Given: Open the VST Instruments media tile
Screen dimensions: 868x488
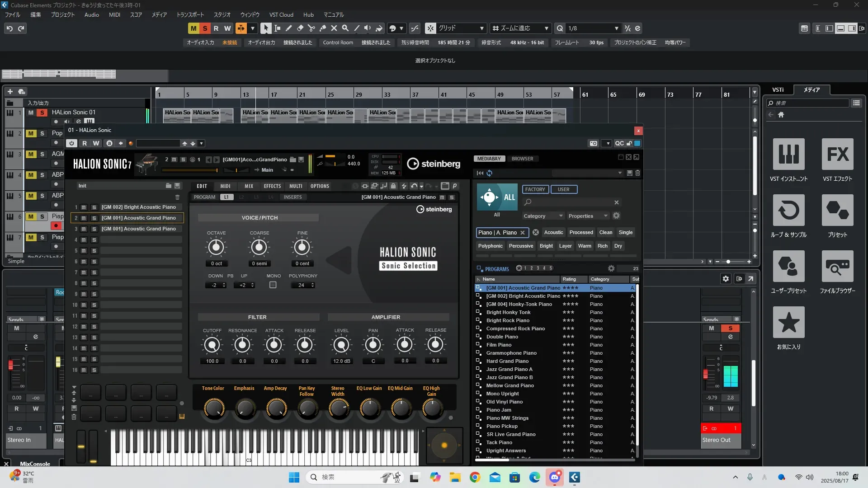Looking at the screenshot, I should pos(788,155).
